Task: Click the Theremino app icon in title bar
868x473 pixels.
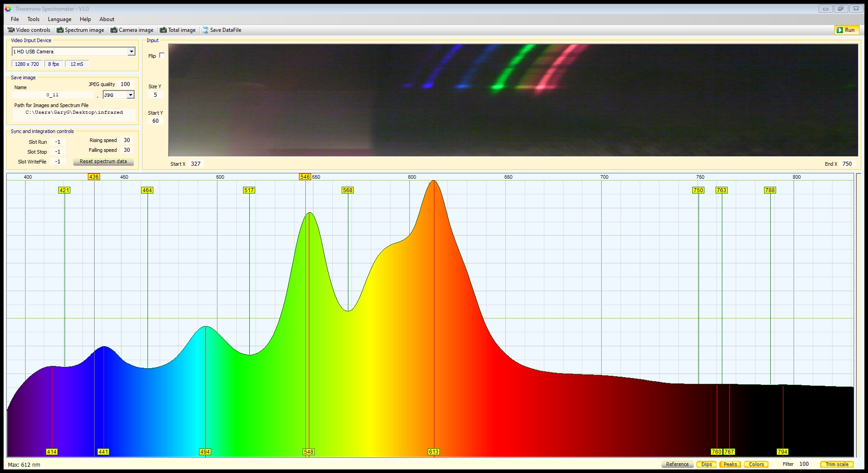Action: (x=8, y=9)
